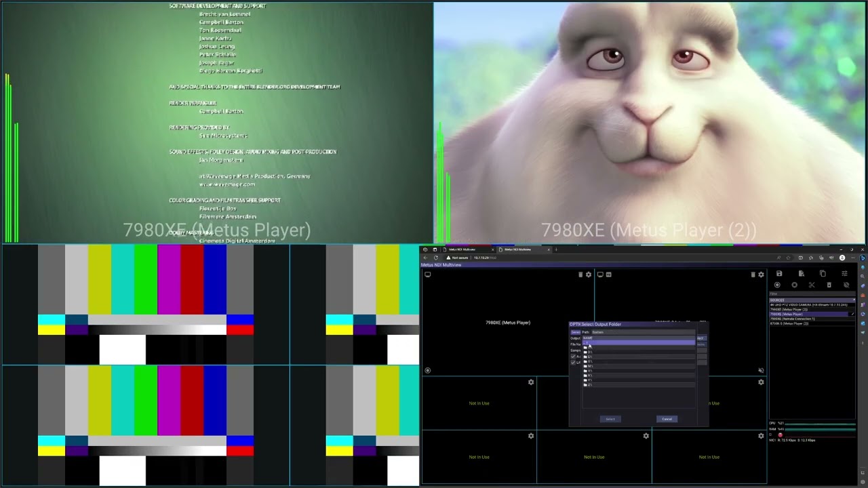Collapse the SOURCES list header arrow

[x=854, y=300]
